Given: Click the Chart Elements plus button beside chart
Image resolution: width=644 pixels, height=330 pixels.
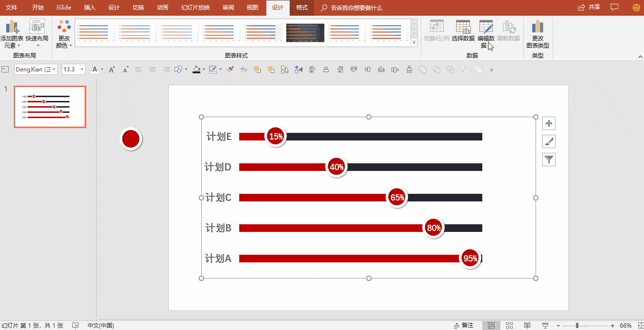Looking at the screenshot, I should point(549,123).
